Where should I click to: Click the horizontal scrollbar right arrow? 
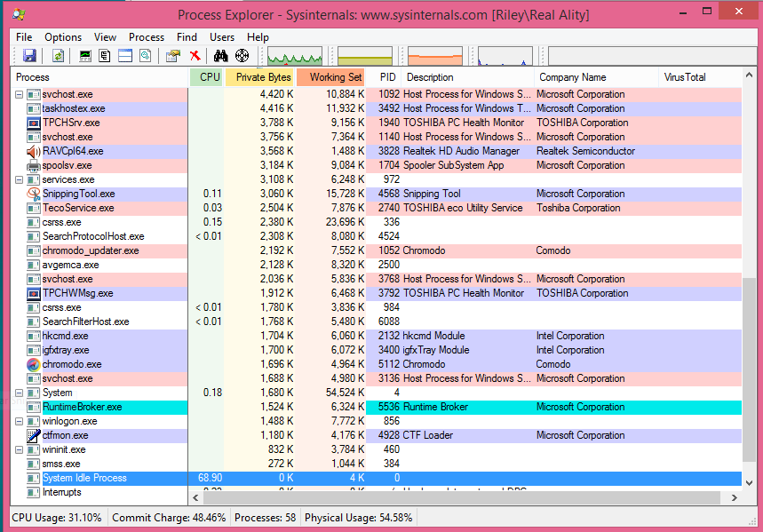(736, 497)
